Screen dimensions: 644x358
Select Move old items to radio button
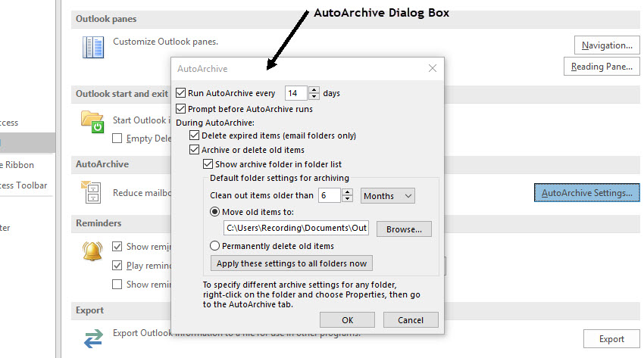coord(214,212)
